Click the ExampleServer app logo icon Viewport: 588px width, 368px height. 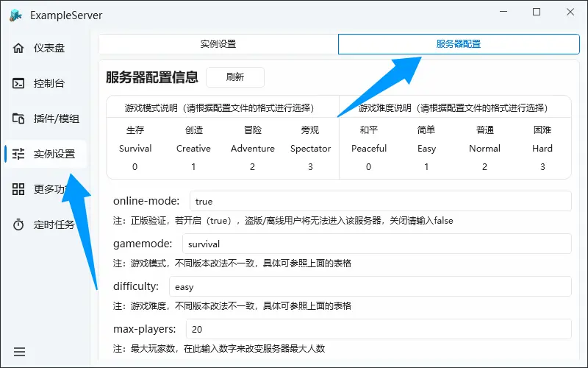point(16,15)
